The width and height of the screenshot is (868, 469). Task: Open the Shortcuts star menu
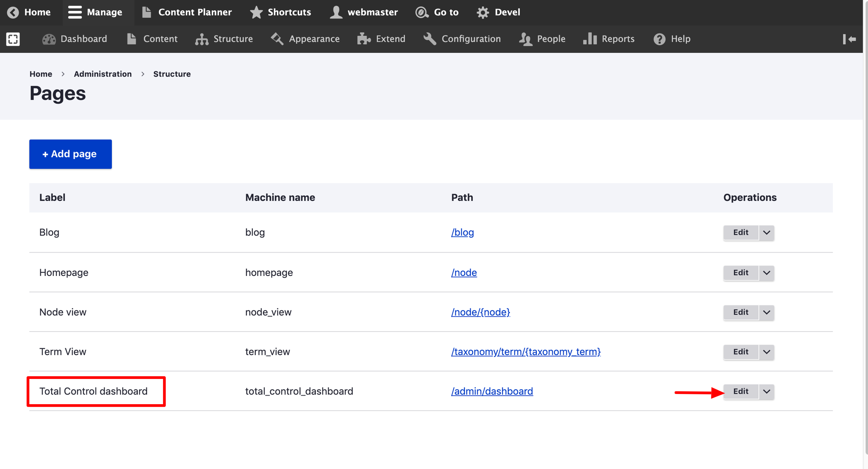(256, 12)
